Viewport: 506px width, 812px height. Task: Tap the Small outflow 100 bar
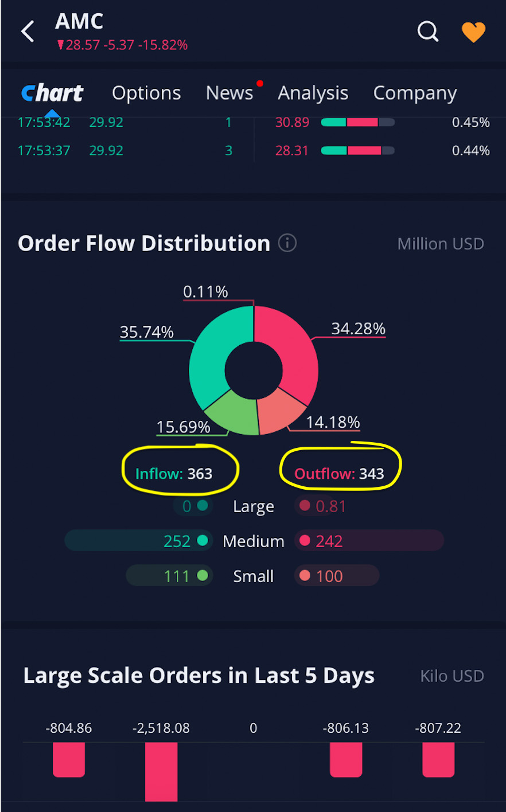pos(336,576)
